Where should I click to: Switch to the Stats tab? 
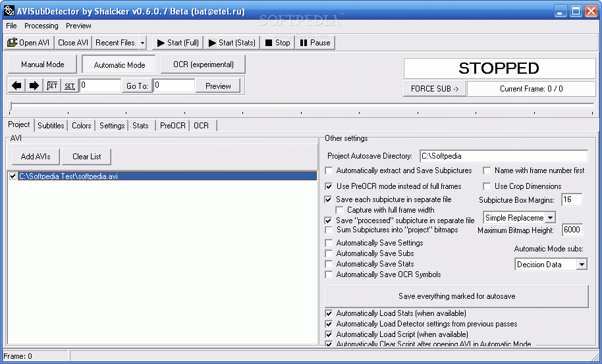(x=140, y=126)
